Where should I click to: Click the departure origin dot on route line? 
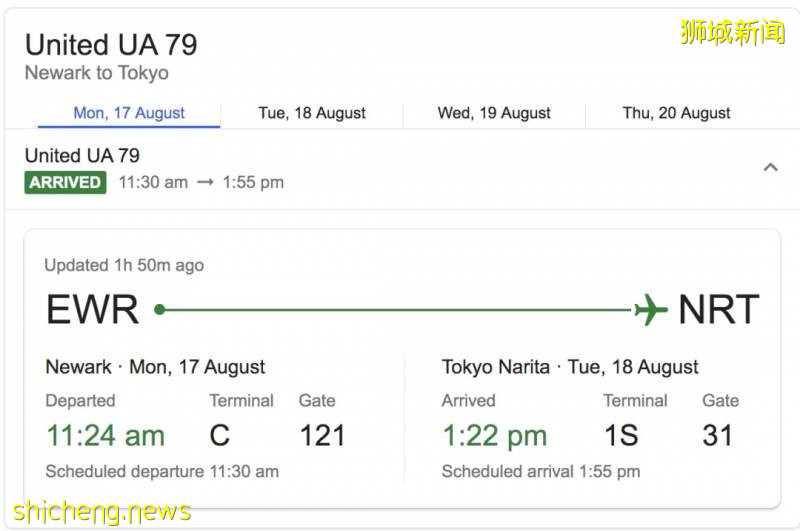click(x=159, y=310)
